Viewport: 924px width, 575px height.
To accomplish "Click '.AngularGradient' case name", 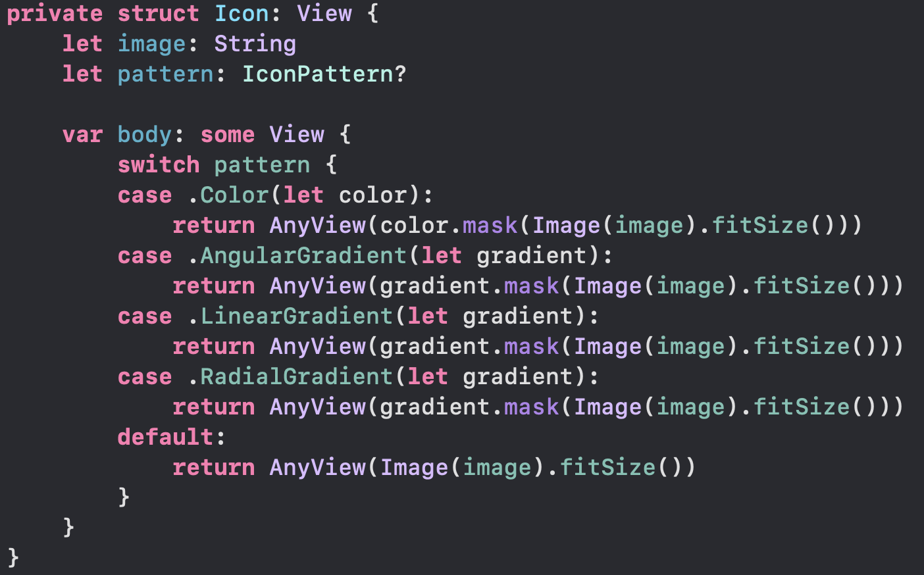I will pos(297,256).
